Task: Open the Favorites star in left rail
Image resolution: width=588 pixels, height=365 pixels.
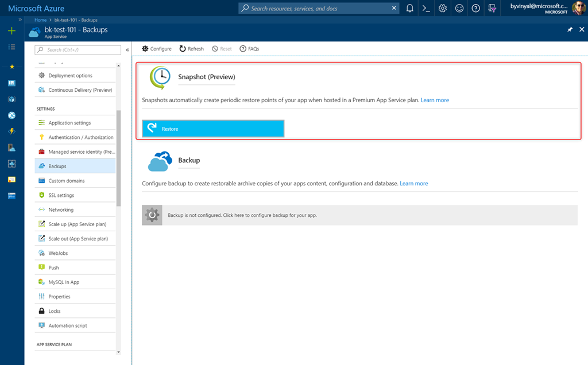Action: coord(11,67)
